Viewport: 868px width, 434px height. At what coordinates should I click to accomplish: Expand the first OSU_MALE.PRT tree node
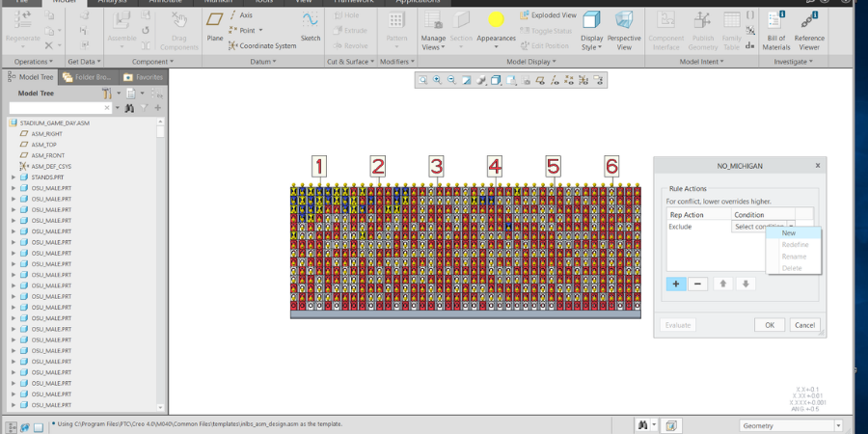13,188
